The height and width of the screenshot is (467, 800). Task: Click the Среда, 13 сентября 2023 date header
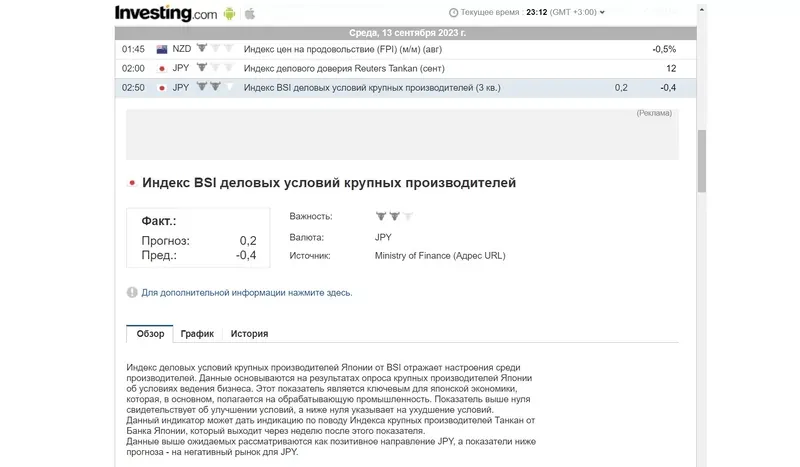pyautogui.click(x=407, y=33)
